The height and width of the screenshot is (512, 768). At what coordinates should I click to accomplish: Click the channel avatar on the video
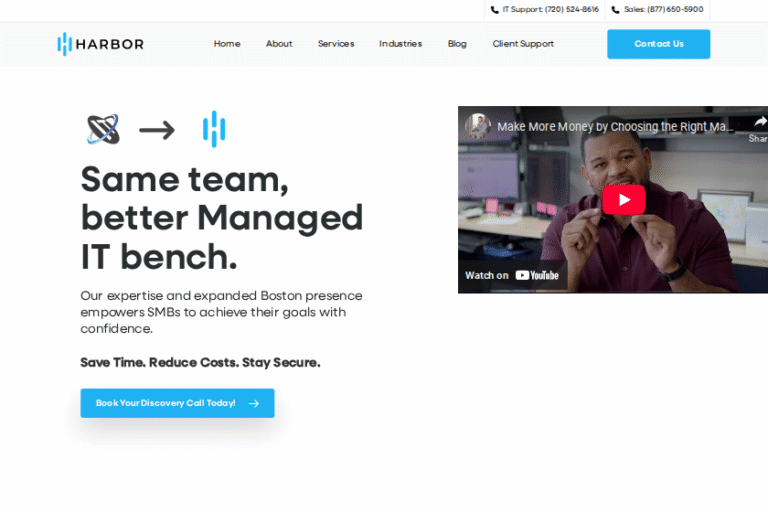coord(477,126)
